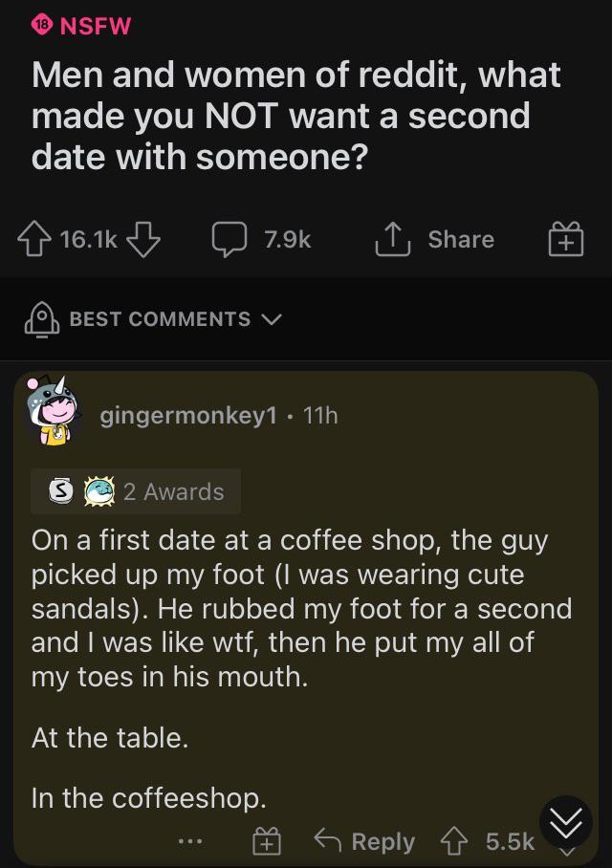Click the comments sort funnel icon
Image resolution: width=612 pixels, height=868 pixels.
[x=38, y=319]
